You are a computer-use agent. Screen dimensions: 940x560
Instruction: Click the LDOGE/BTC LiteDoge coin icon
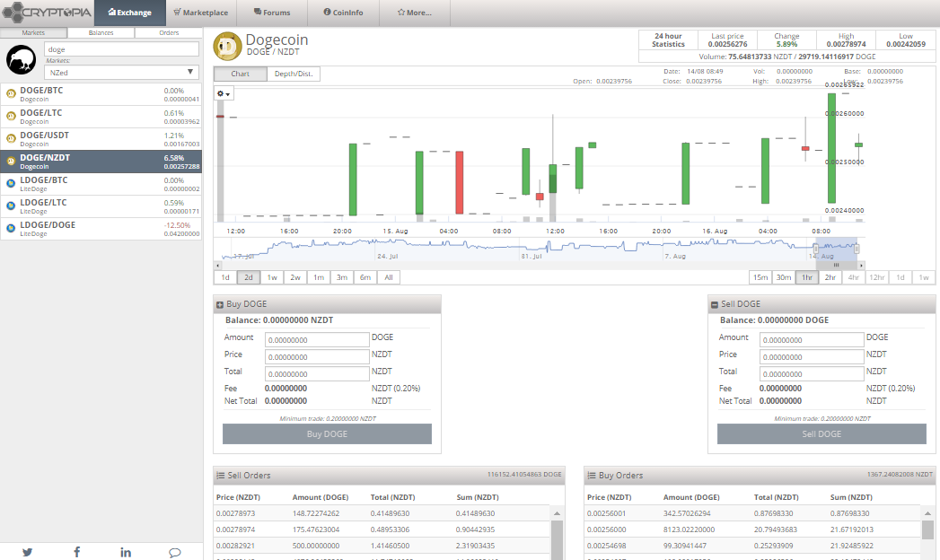click(x=11, y=183)
